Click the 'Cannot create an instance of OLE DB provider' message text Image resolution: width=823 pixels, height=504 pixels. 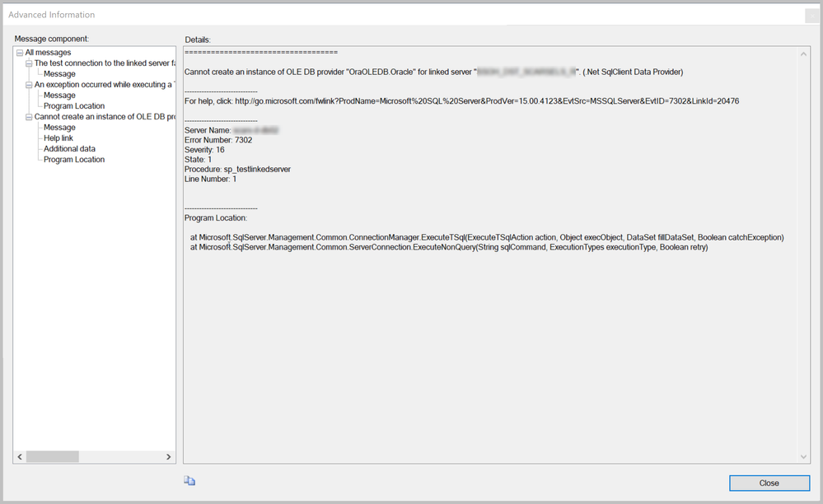click(x=433, y=72)
